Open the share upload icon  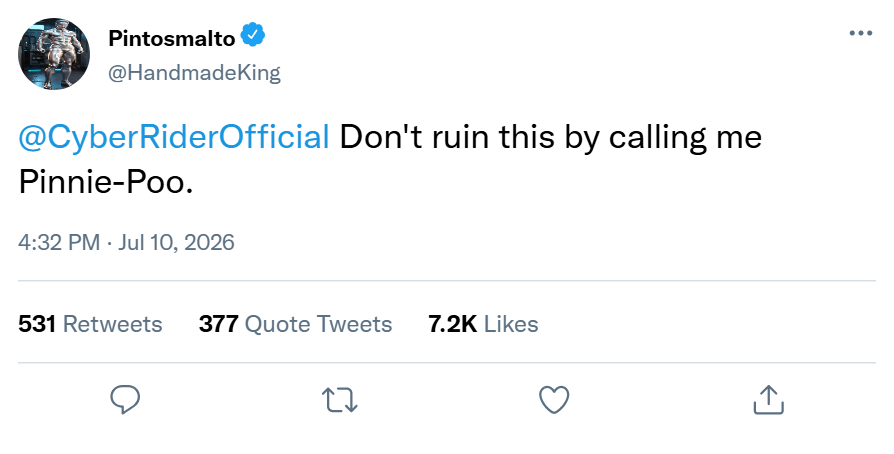pos(769,399)
